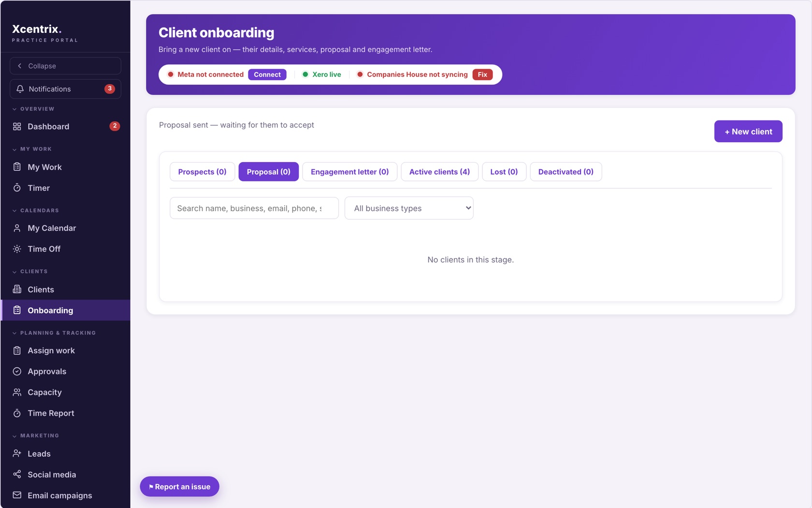Click the Time Report stopwatch icon
Viewport: 812px width, 508px height.
[17, 413]
